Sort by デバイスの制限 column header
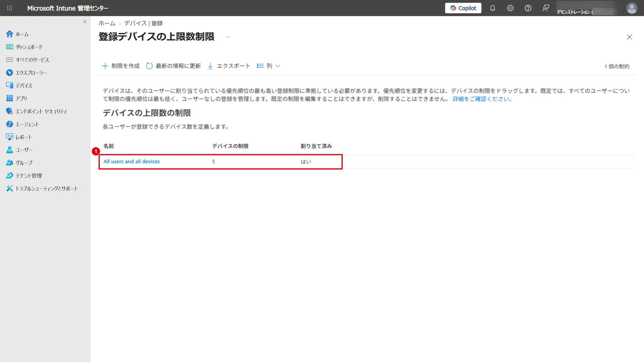 [x=230, y=146]
